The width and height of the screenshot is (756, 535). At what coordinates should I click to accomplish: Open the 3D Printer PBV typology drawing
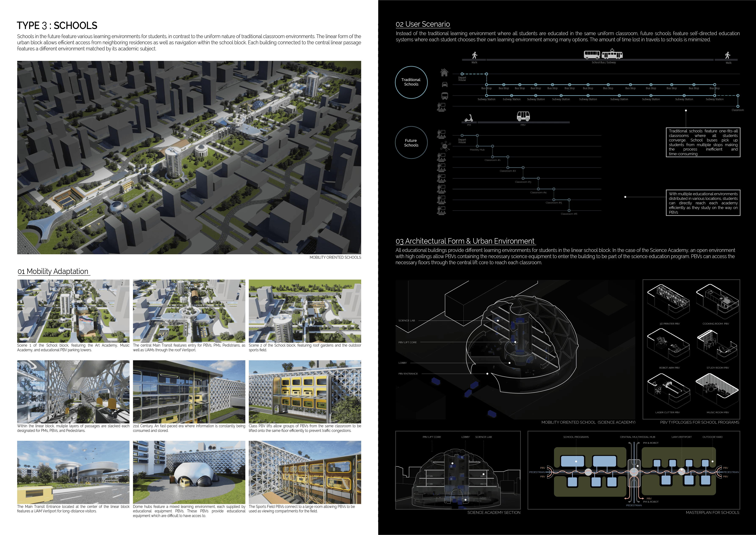[669, 302]
